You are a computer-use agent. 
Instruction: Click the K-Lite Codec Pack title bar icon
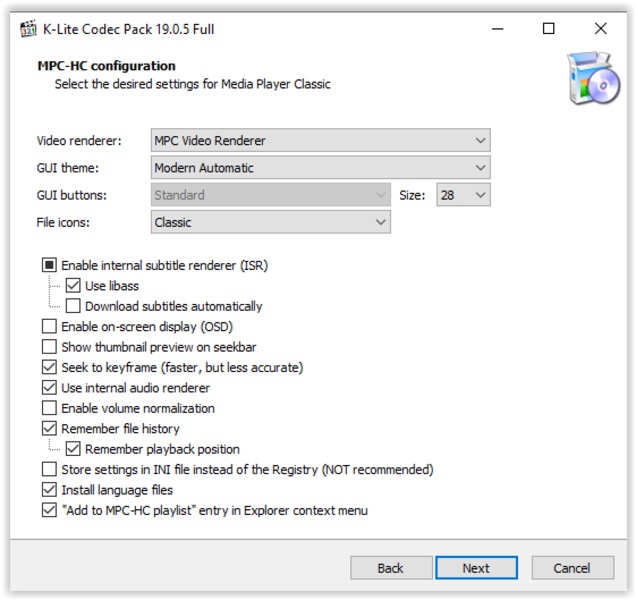[x=28, y=28]
